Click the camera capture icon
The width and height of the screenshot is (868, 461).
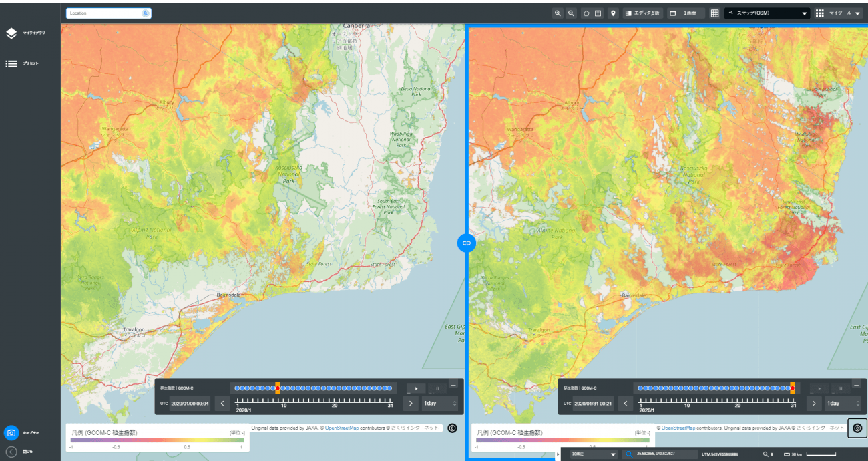11,433
